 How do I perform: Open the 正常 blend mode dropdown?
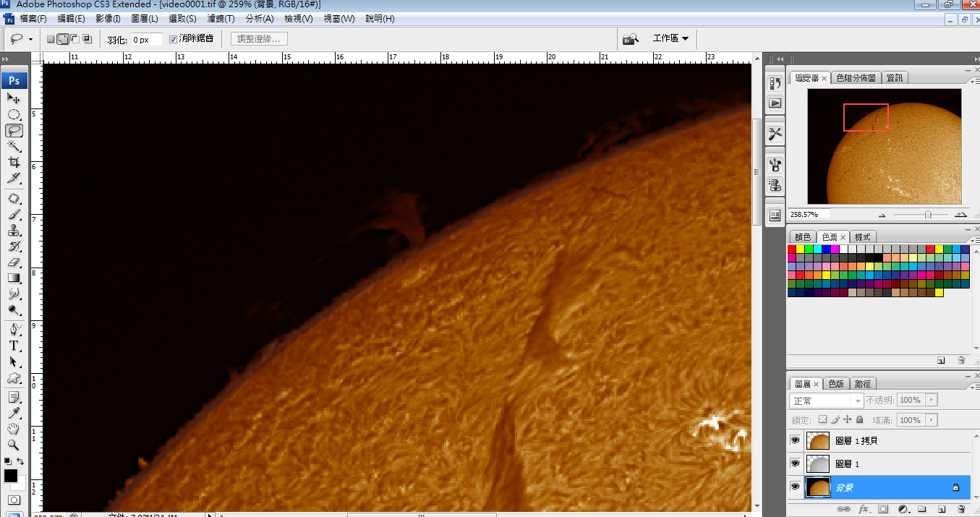point(826,401)
